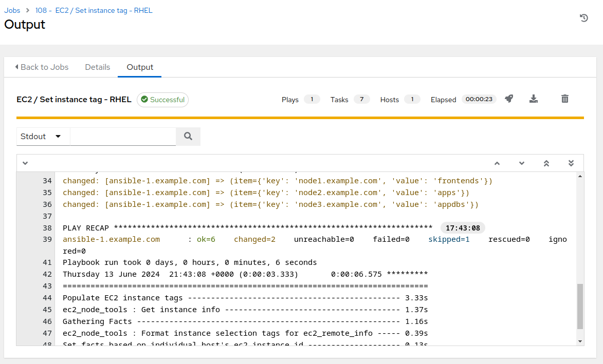This screenshot has height=364, width=603.
Task: Relaunch the job with rocket icon
Action: click(x=509, y=99)
